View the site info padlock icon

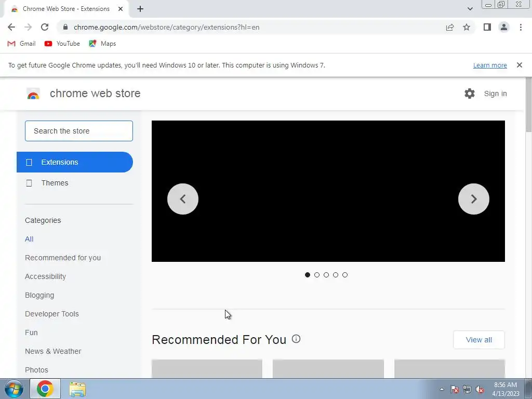tap(66, 27)
